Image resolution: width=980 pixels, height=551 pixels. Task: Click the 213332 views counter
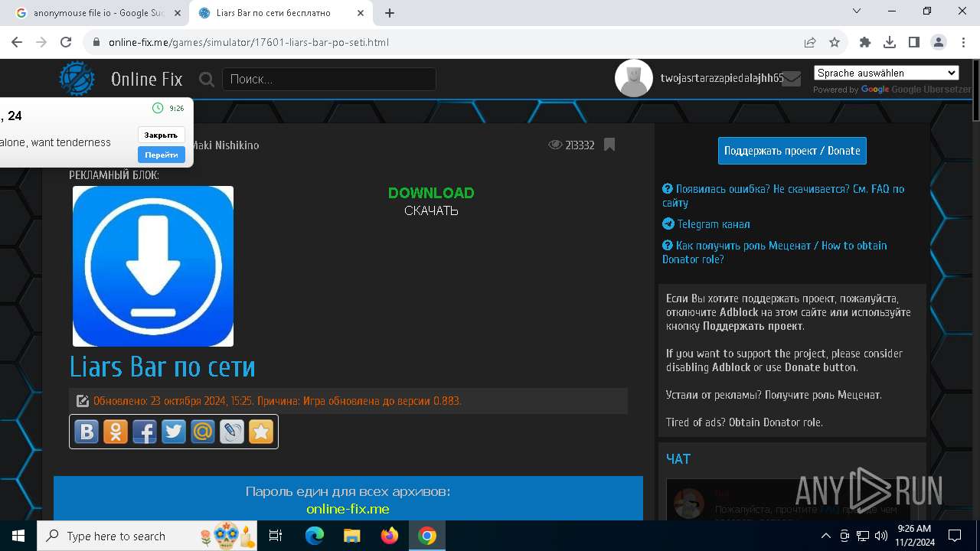(571, 145)
